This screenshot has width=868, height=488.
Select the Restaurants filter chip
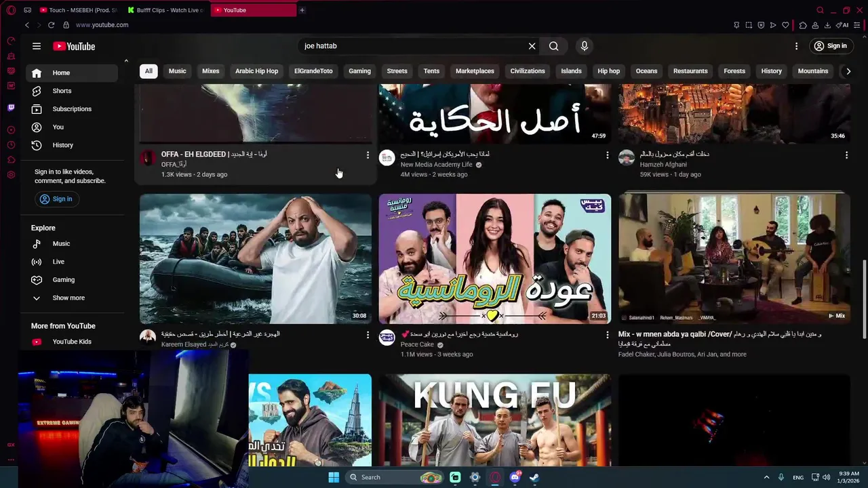(690, 71)
